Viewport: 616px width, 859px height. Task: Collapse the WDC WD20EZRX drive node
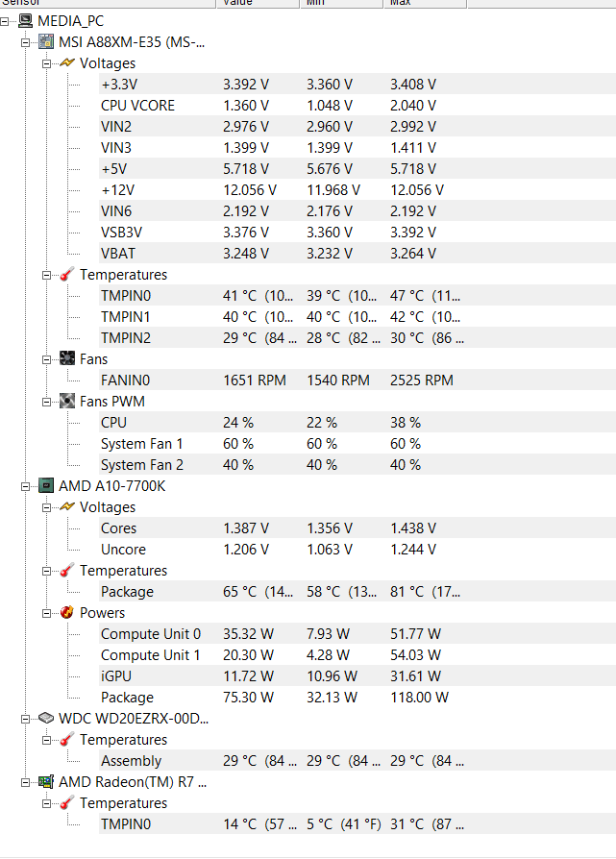pos(26,719)
